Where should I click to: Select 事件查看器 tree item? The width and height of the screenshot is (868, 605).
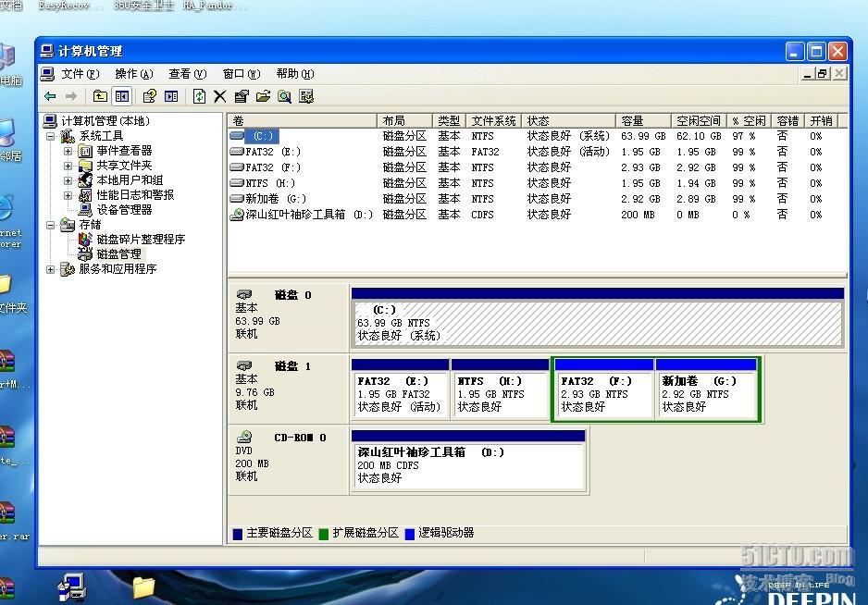[124, 151]
